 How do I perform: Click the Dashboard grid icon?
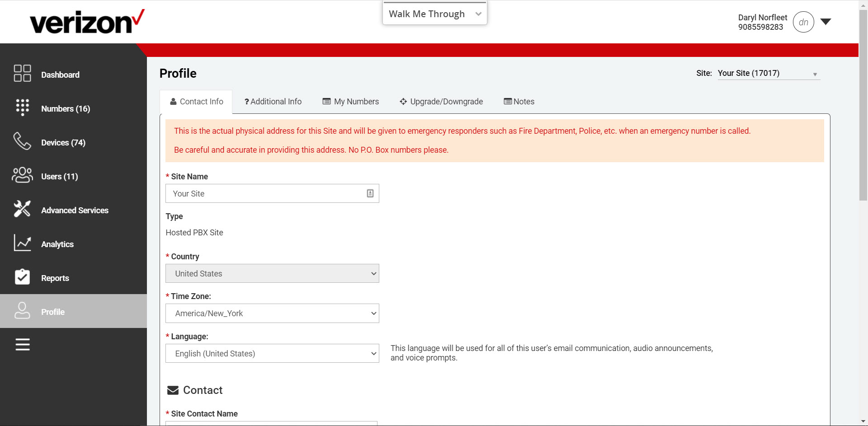22,73
